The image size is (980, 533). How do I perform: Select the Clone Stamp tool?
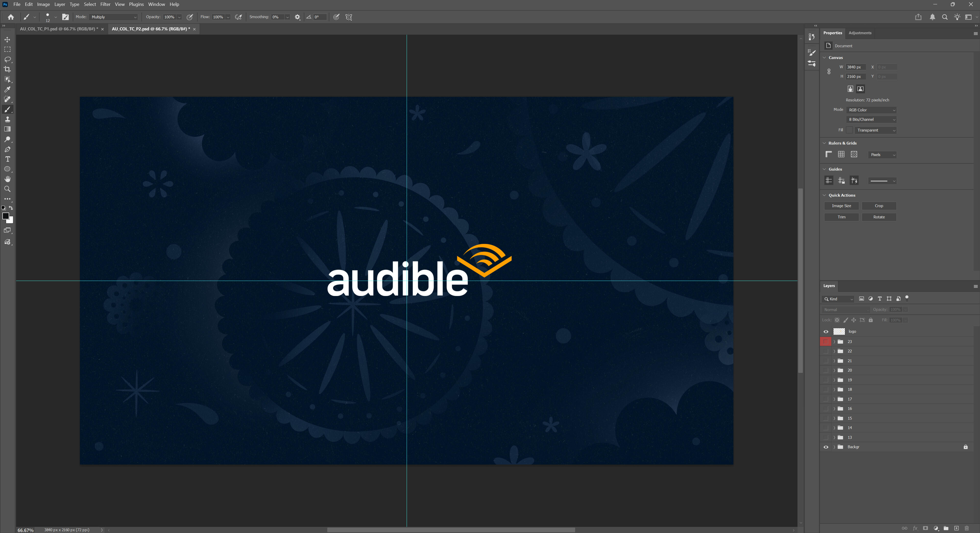coord(7,119)
